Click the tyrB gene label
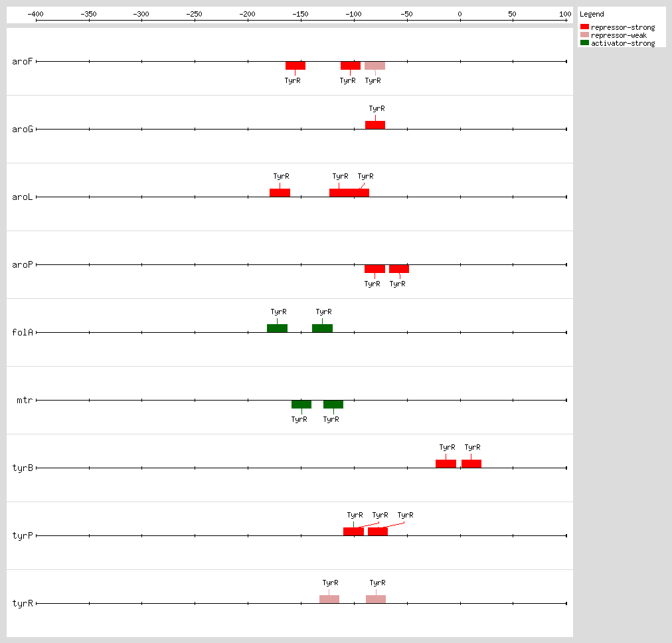 [x=23, y=468]
